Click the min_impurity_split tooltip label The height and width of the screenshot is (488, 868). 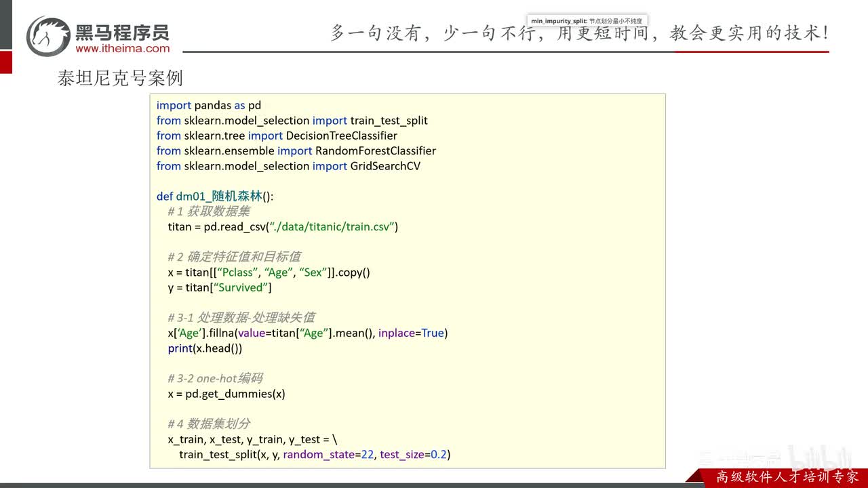[587, 21]
